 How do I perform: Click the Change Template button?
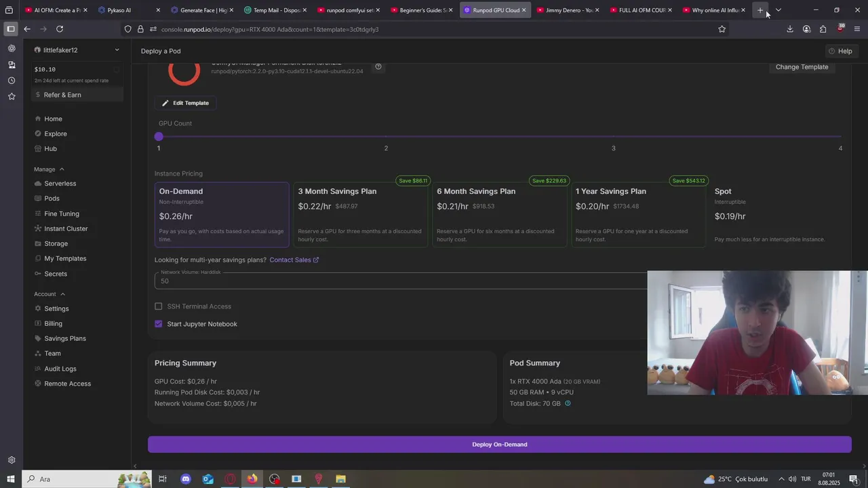[802, 67]
